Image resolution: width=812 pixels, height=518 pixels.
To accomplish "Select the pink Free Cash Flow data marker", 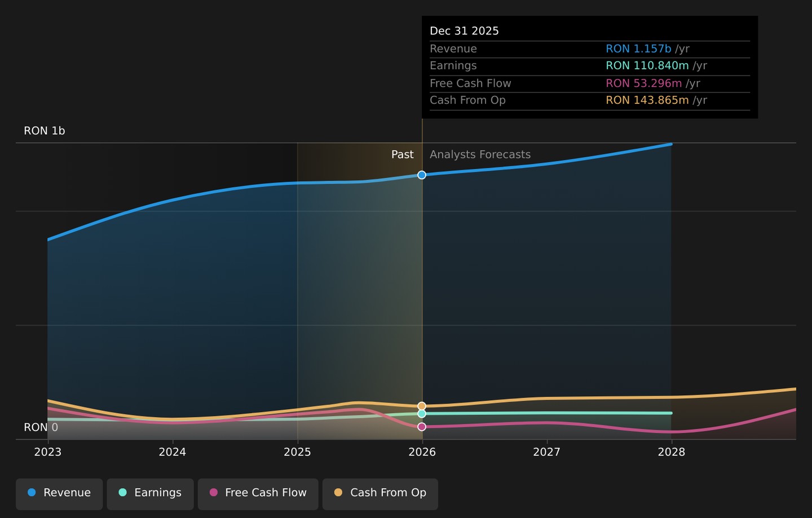I will tap(422, 427).
